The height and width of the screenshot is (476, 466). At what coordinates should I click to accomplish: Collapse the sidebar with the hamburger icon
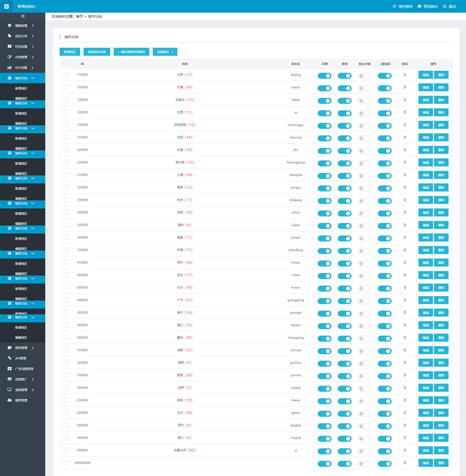click(23, 16)
